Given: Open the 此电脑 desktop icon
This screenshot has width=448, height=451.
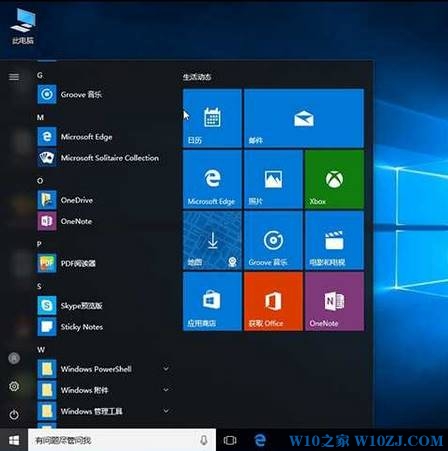Looking at the screenshot, I should (23, 26).
